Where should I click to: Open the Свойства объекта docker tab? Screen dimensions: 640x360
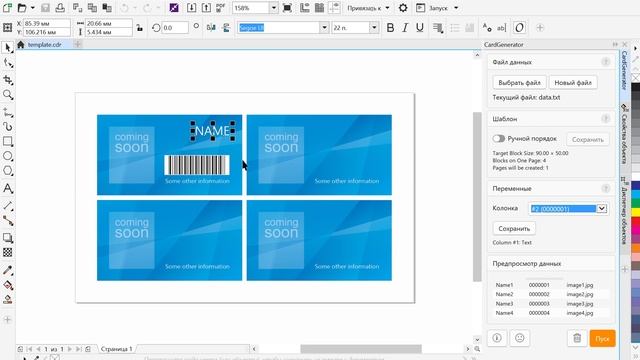624,133
